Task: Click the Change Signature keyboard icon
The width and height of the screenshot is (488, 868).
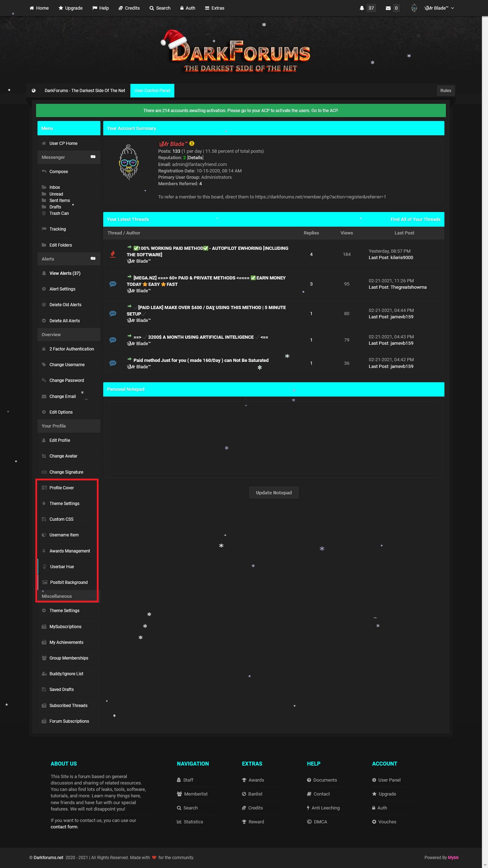Action: [44, 472]
